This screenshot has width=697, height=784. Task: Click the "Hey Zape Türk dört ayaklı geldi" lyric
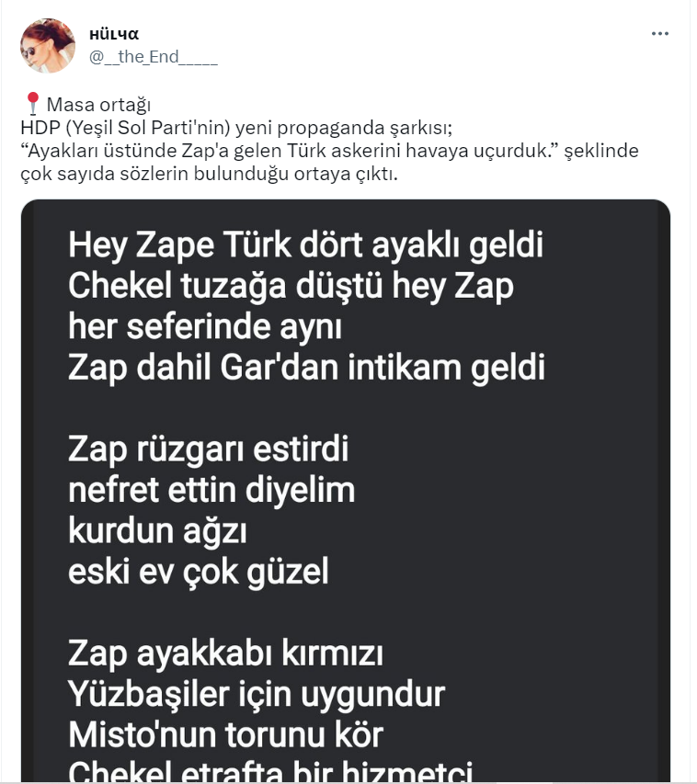coord(305,246)
